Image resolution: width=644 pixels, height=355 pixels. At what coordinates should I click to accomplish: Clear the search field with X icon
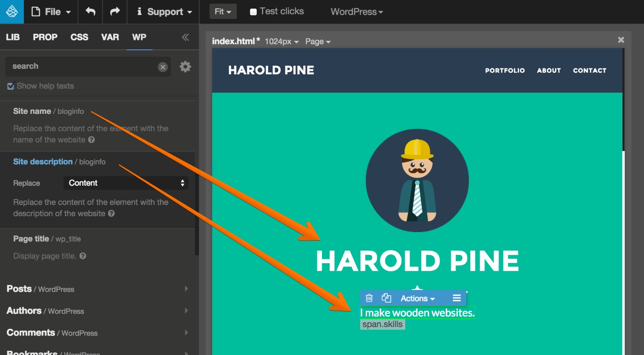(x=163, y=67)
